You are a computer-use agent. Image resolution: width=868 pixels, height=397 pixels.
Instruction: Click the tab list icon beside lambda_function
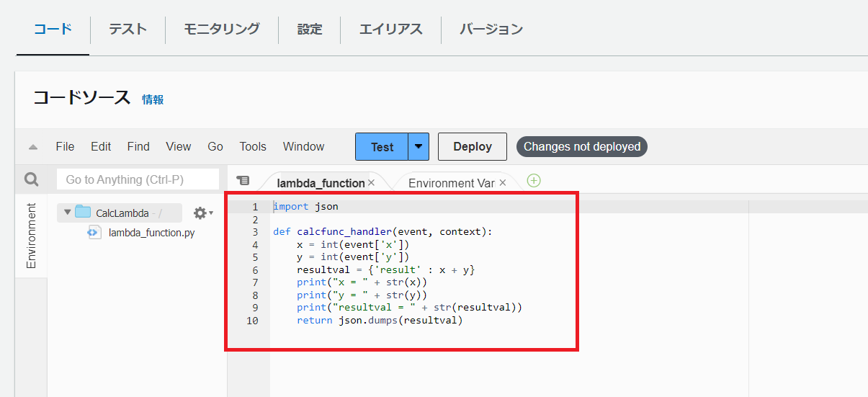pyautogui.click(x=243, y=180)
